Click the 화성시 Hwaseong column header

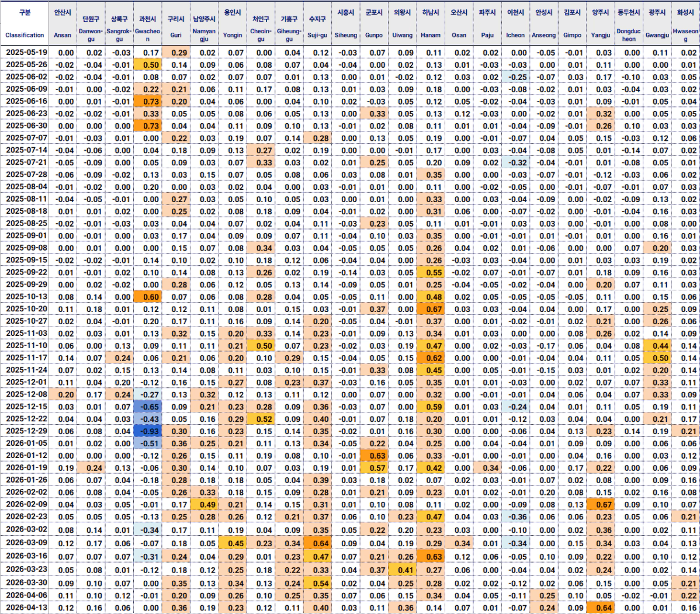(x=686, y=23)
